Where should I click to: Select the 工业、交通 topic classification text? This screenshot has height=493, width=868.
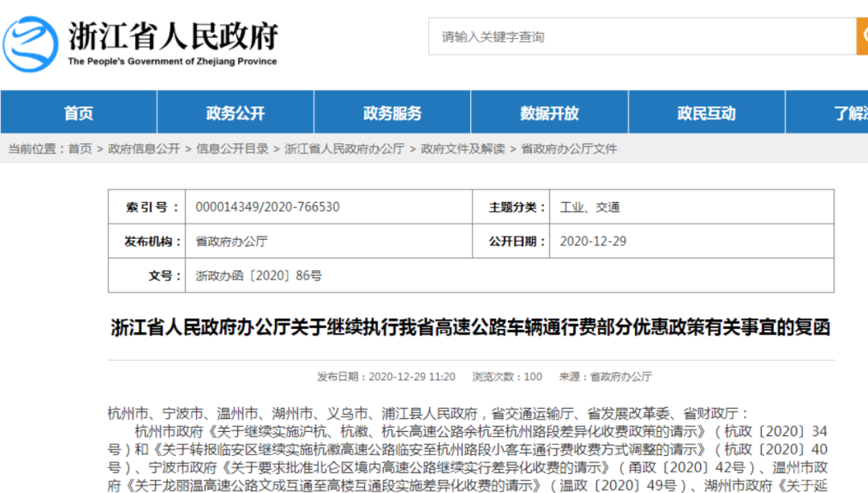(592, 207)
